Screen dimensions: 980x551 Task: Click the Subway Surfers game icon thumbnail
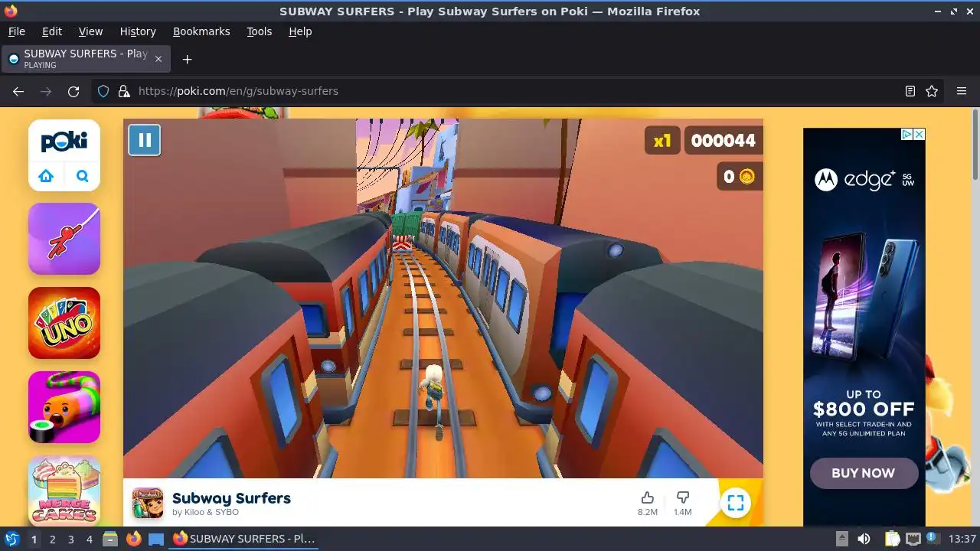pyautogui.click(x=148, y=503)
